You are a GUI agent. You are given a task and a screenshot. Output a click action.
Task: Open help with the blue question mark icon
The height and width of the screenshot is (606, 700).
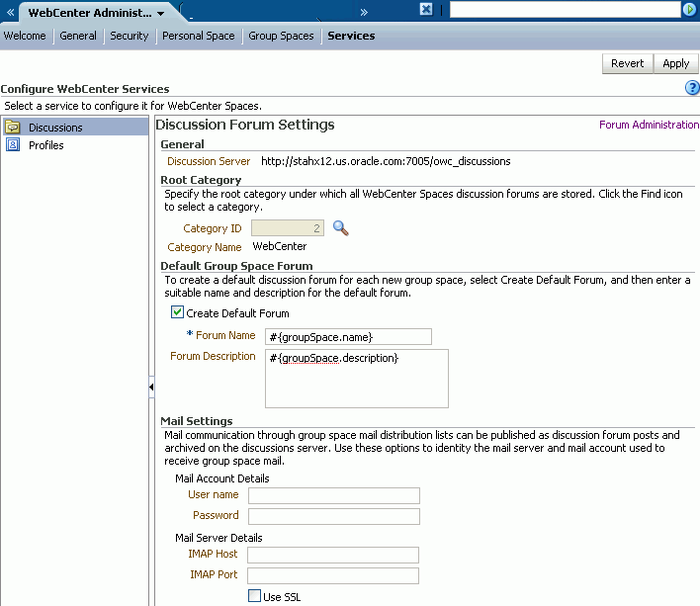[x=692, y=87]
